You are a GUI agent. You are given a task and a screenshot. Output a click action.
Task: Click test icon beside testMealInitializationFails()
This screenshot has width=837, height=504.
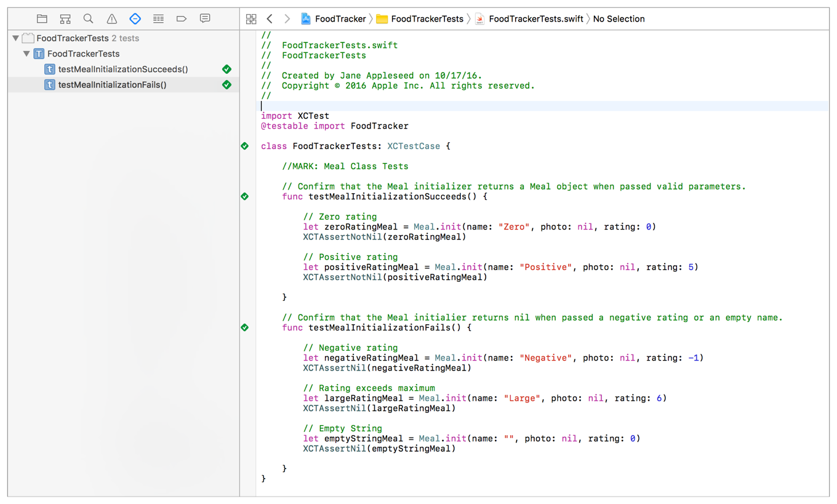50,84
